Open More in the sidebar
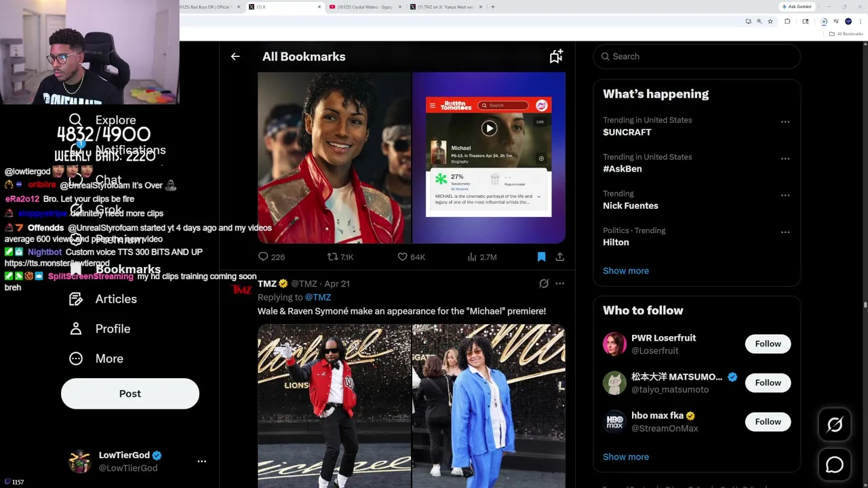 click(x=96, y=359)
